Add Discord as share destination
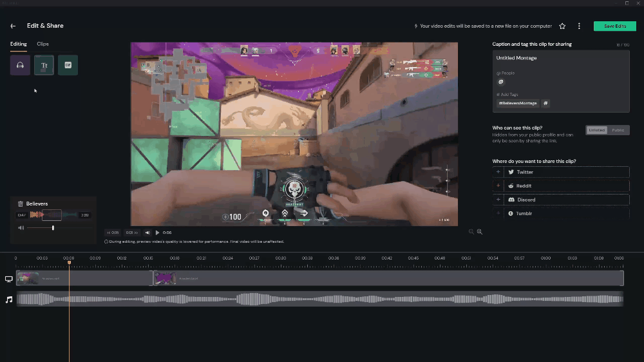Screen dimensions: 644x362 (x=498, y=200)
